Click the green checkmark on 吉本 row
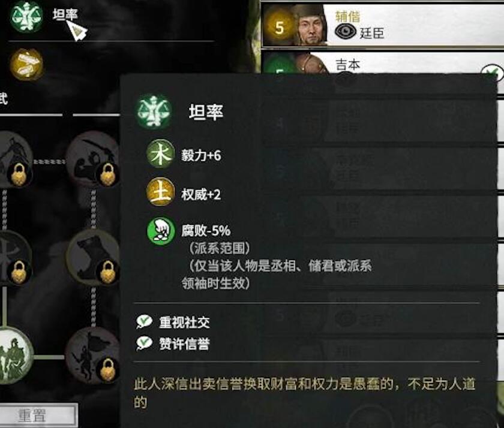504x428 pixels. click(x=492, y=73)
